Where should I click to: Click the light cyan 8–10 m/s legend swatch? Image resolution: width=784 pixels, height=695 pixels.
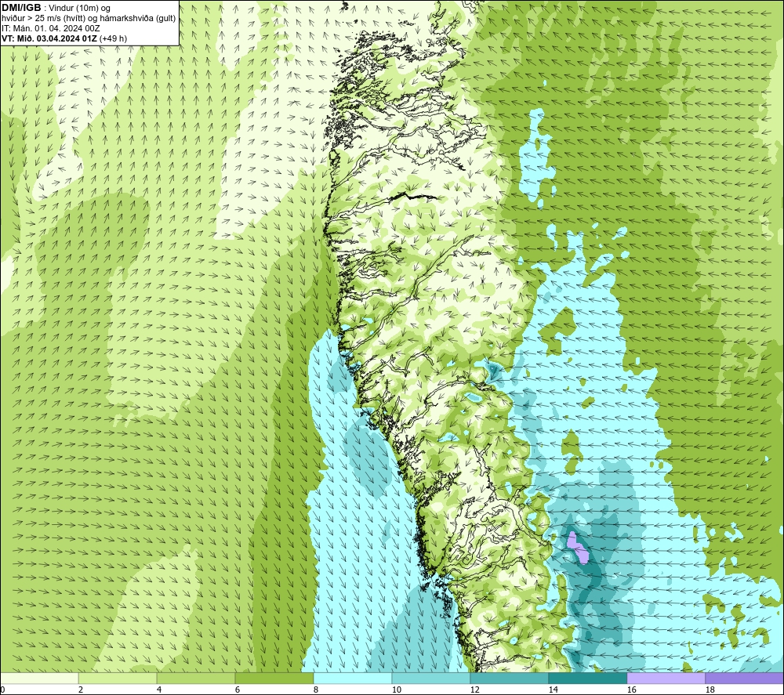[x=353, y=678]
